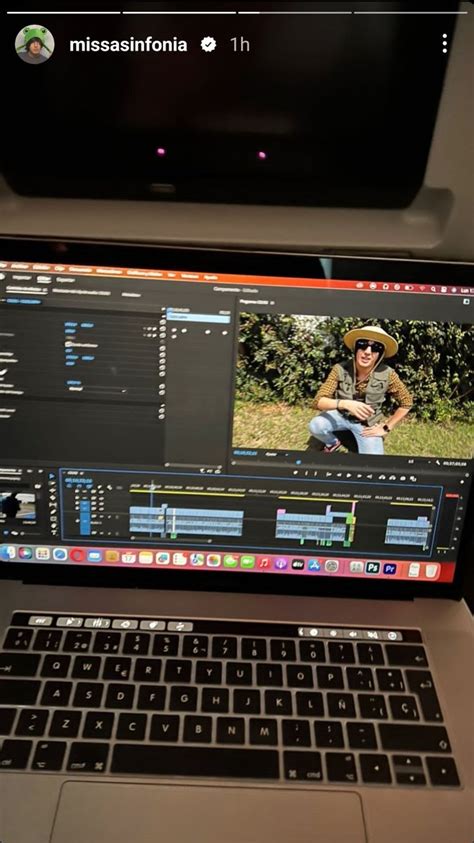Choose the Pen tool in the tools panel

53,512
